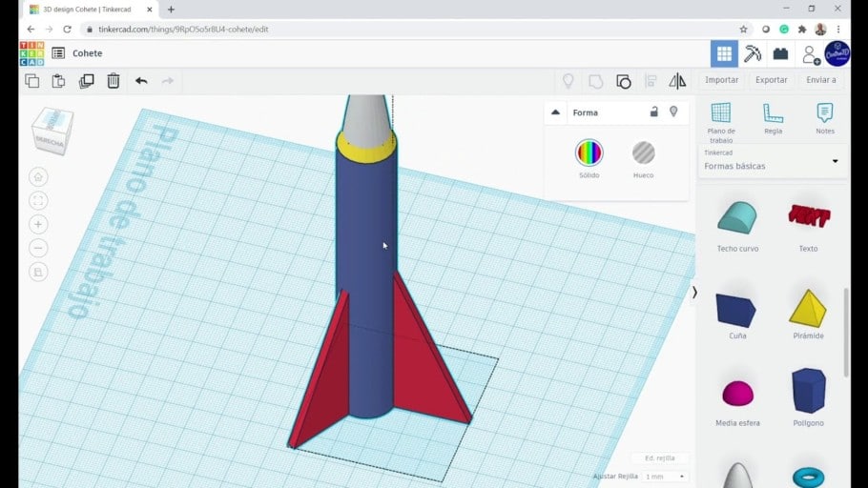Open Ajustar Rejilla 1 mm dropdown
Viewport: 868px width, 488px height.
click(x=665, y=477)
